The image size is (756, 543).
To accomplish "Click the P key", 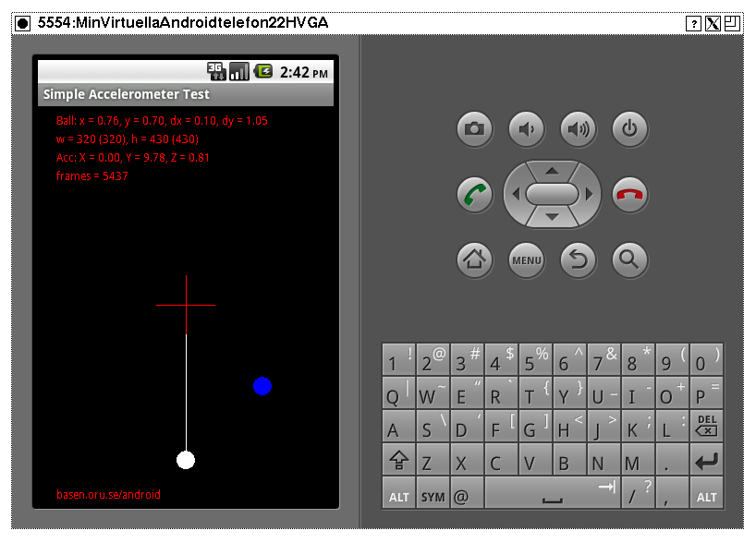I will 707,392.
